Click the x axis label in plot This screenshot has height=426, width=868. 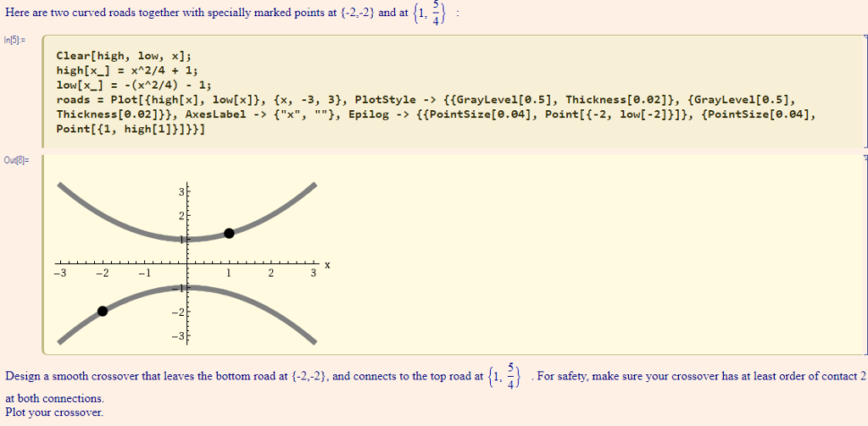pyautogui.click(x=327, y=264)
